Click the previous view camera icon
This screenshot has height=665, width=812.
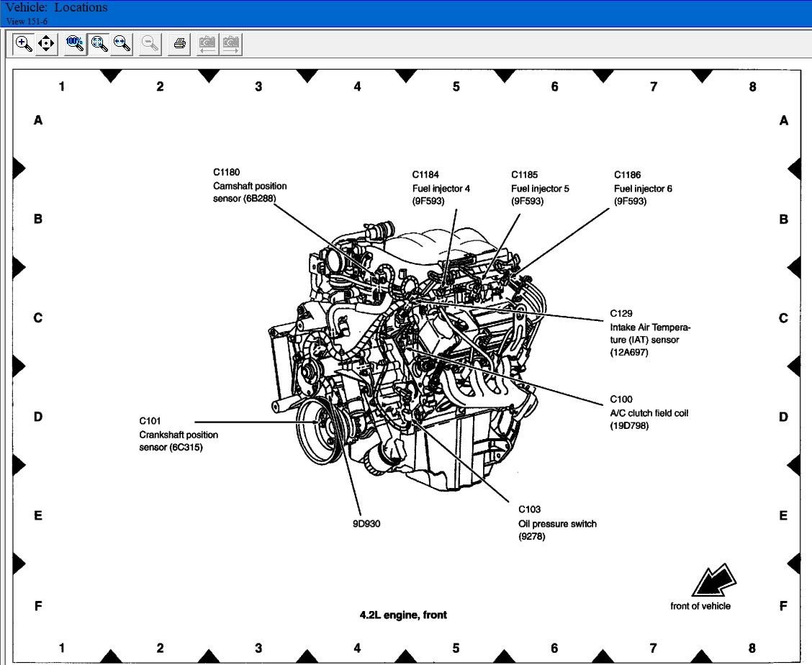(207, 44)
